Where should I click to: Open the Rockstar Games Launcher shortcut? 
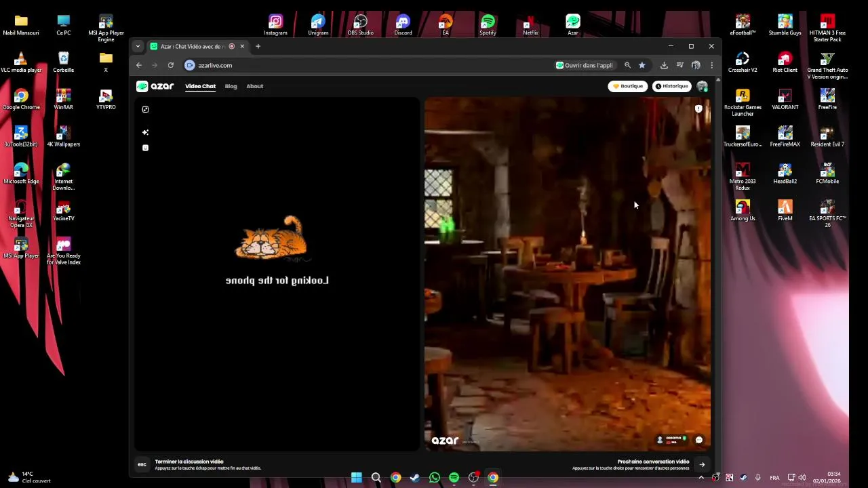coord(743,103)
